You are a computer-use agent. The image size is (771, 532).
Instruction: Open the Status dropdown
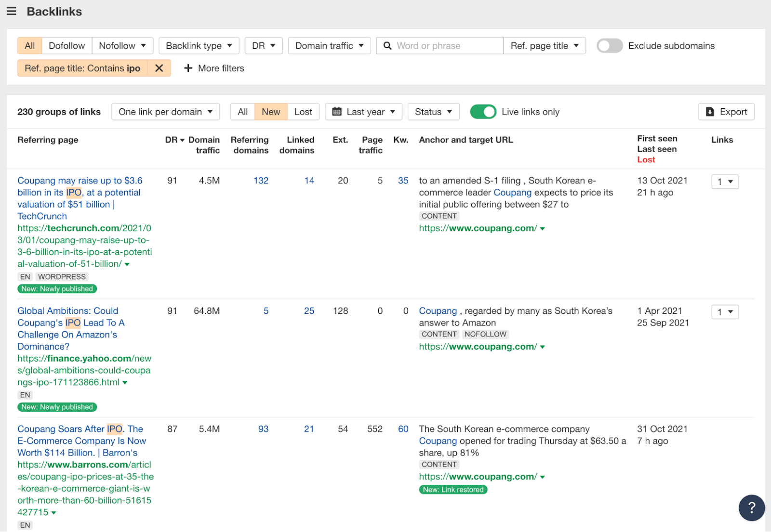click(x=433, y=112)
